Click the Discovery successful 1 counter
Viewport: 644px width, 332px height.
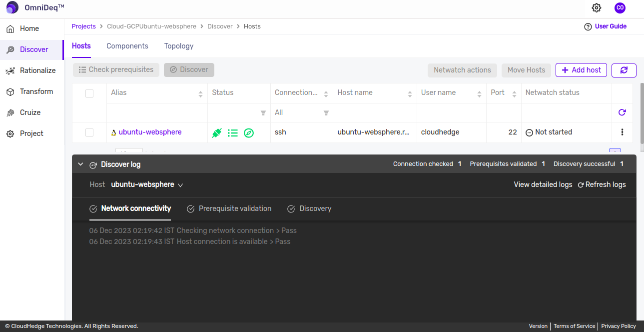589,164
